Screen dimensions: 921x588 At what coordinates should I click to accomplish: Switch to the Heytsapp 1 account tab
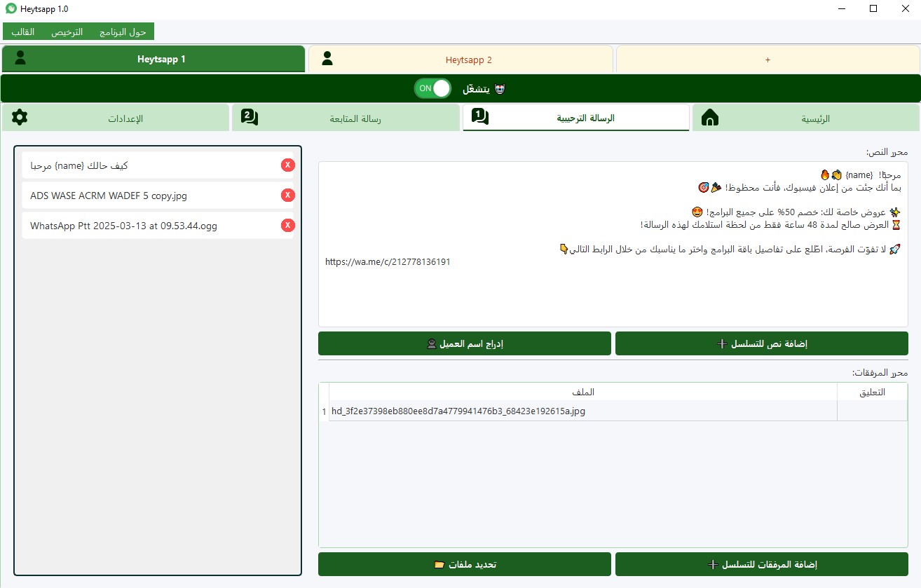(x=153, y=59)
